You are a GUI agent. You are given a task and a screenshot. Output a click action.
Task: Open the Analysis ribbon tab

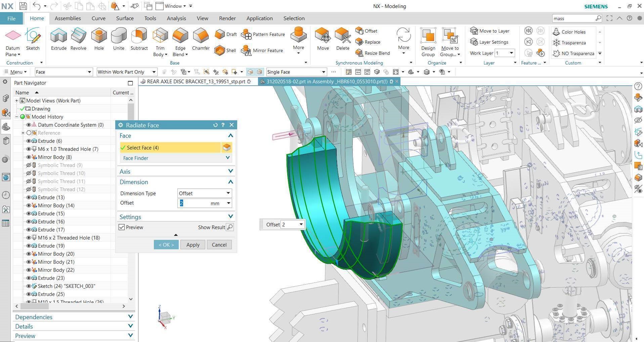(x=176, y=18)
